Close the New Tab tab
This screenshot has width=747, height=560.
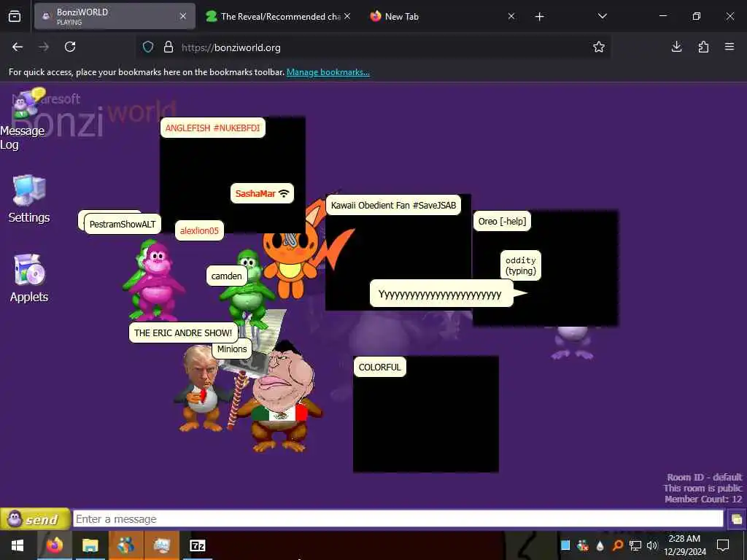pos(511,17)
